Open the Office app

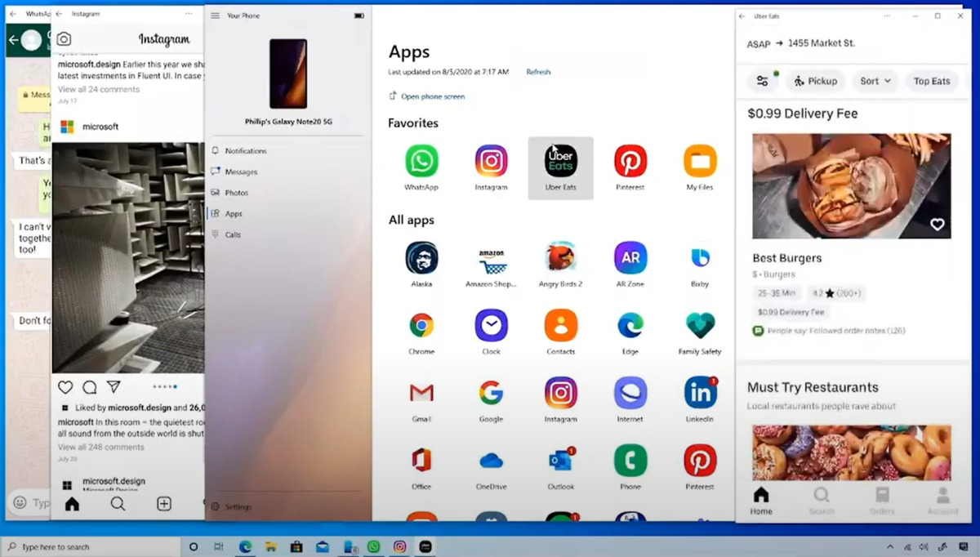tap(421, 461)
